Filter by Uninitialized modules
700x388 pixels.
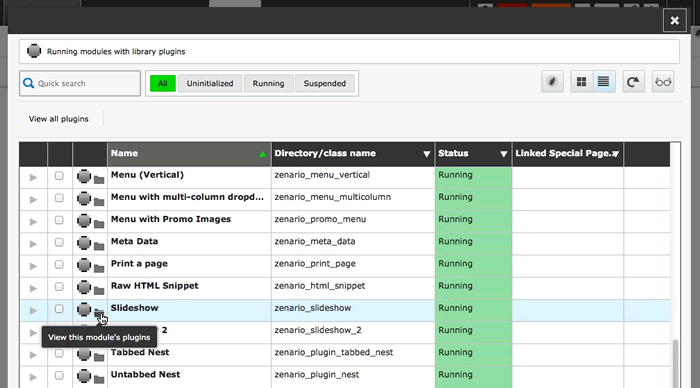tap(210, 83)
